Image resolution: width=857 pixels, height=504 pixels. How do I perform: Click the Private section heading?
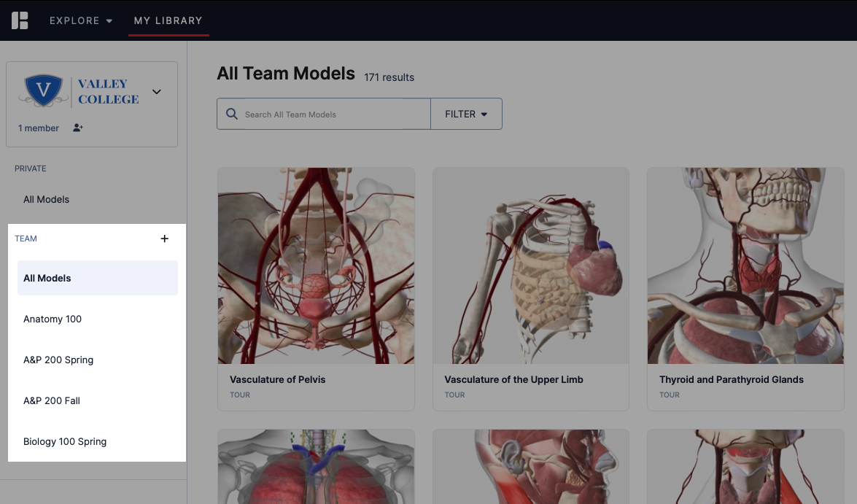[x=30, y=168]
